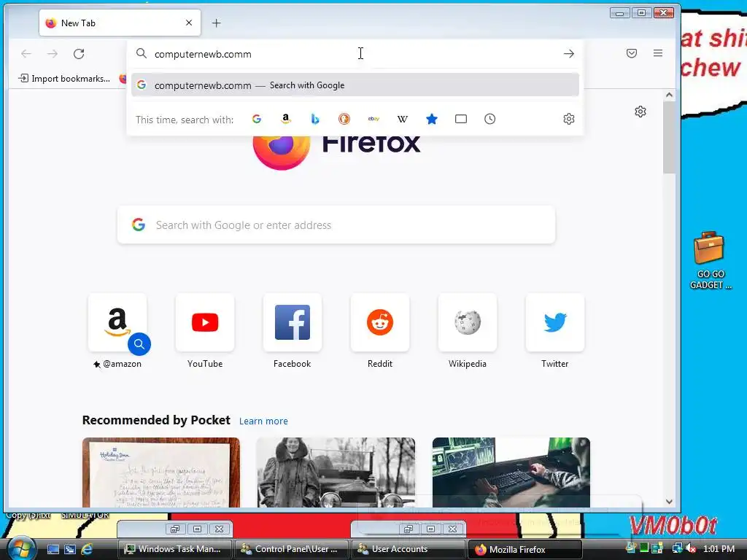Click Mozilla Firefox taskbar button
The width and height of the screenshot is (747, 560).
[525, 549]
